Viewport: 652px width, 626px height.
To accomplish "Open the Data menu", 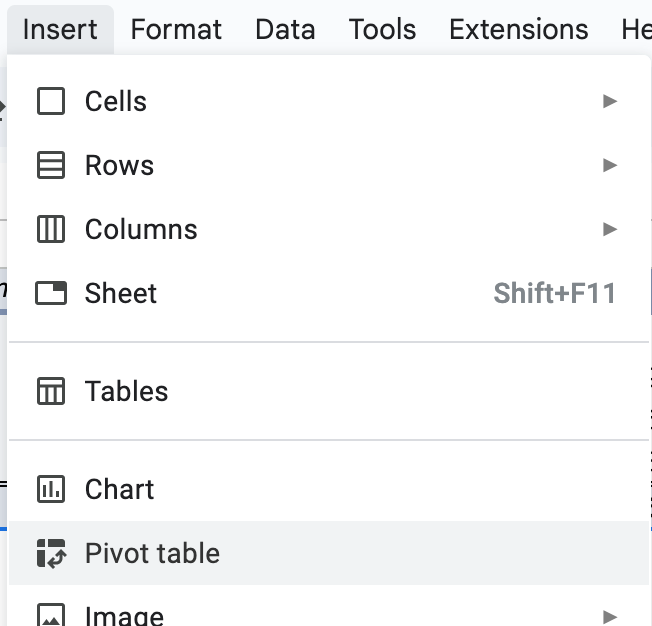I will click(285, 29).
